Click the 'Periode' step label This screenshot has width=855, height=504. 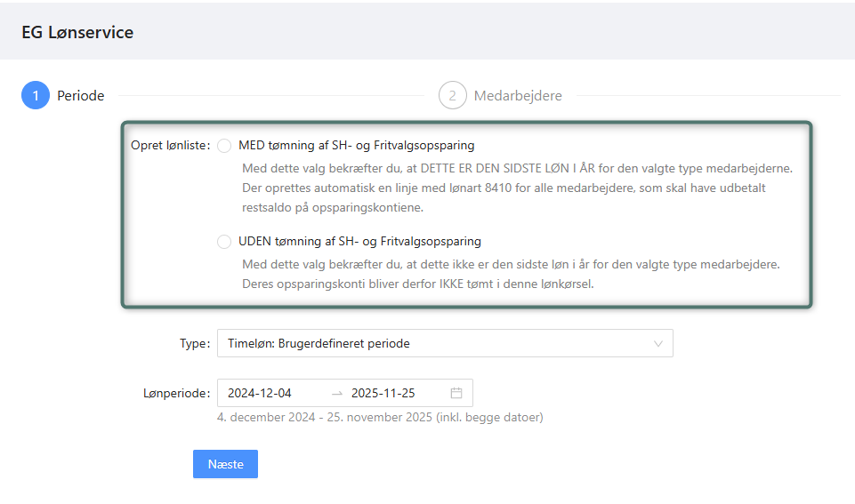coord(80,95)
